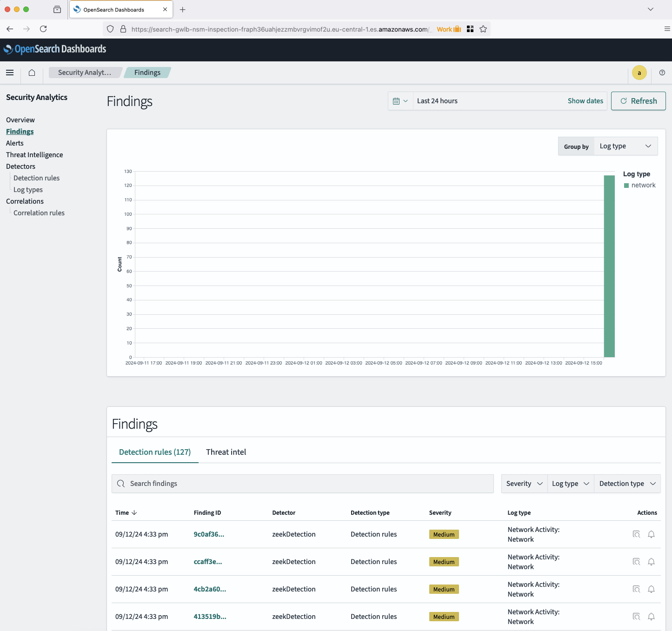Click the green network bar in chart
The image size is (672, 631).
(609, 266)
